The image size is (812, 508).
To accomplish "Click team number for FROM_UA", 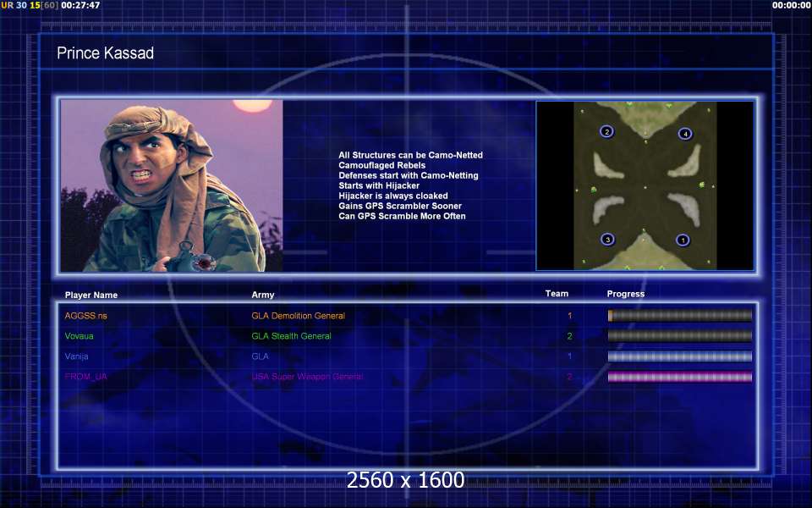I will coord(569,377).
